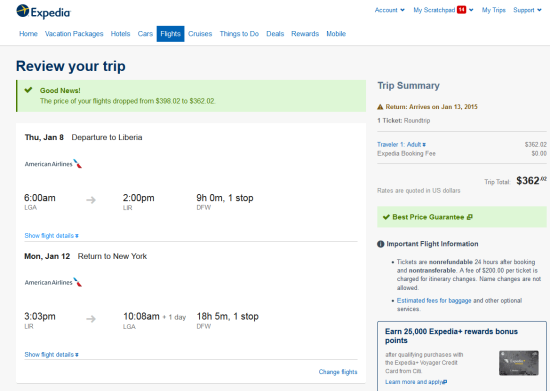Click the Important Flight Information info icon

[x=381, y=244]
